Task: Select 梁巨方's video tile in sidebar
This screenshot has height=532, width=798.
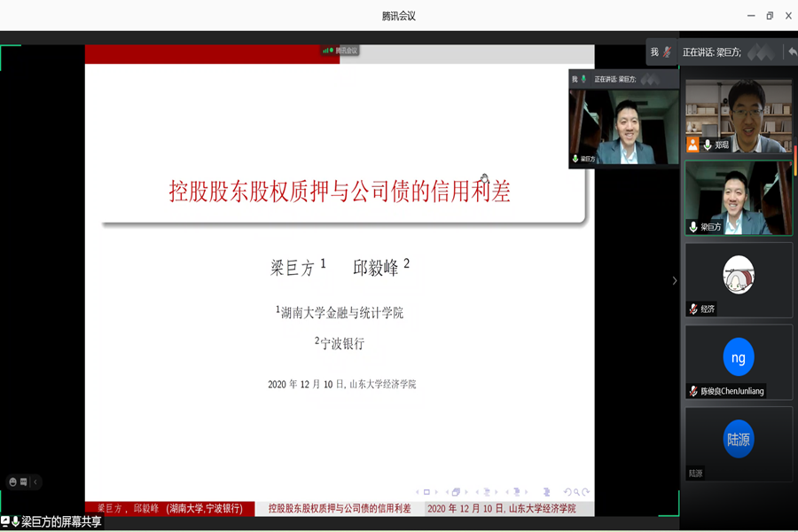Action: pos(739,198)
